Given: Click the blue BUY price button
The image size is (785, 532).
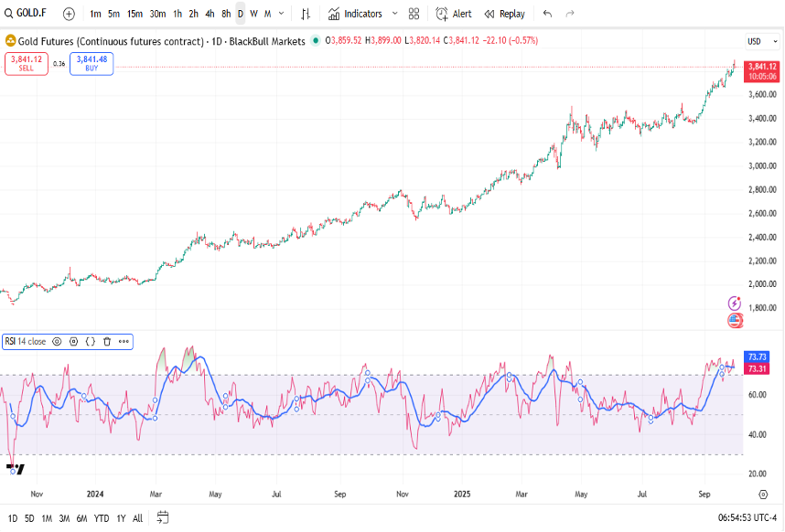Looking at the screenshot, I should (91, 63).
